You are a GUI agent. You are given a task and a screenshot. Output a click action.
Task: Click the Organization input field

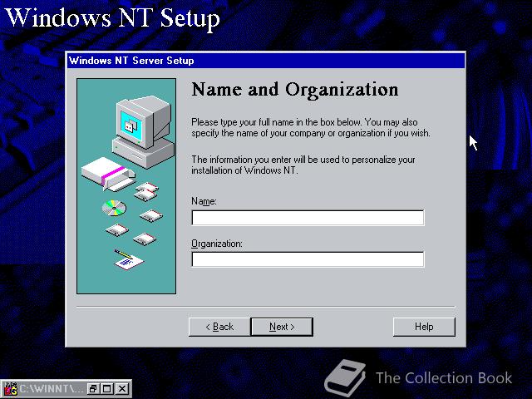(308, 259)
